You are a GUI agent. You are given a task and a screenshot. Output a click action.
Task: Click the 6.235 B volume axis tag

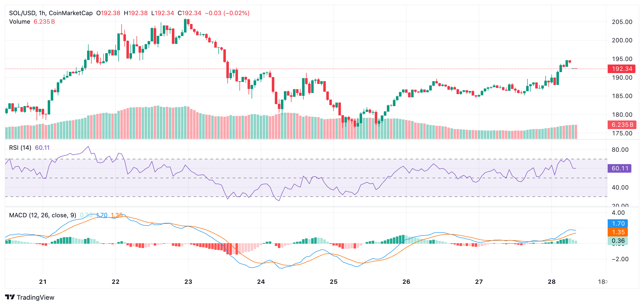coord(622,125)
